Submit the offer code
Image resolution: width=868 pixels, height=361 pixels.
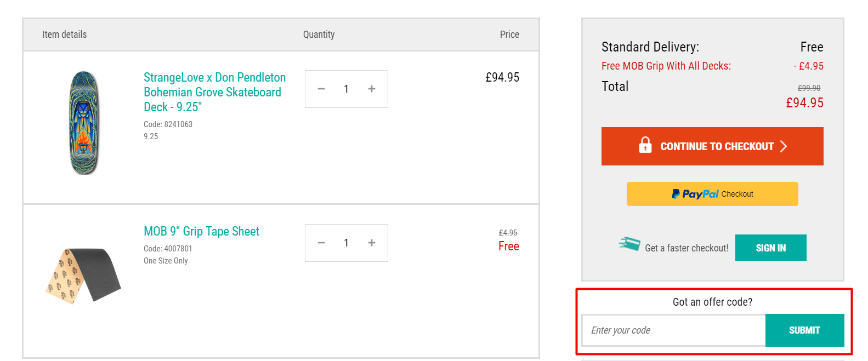804,330
